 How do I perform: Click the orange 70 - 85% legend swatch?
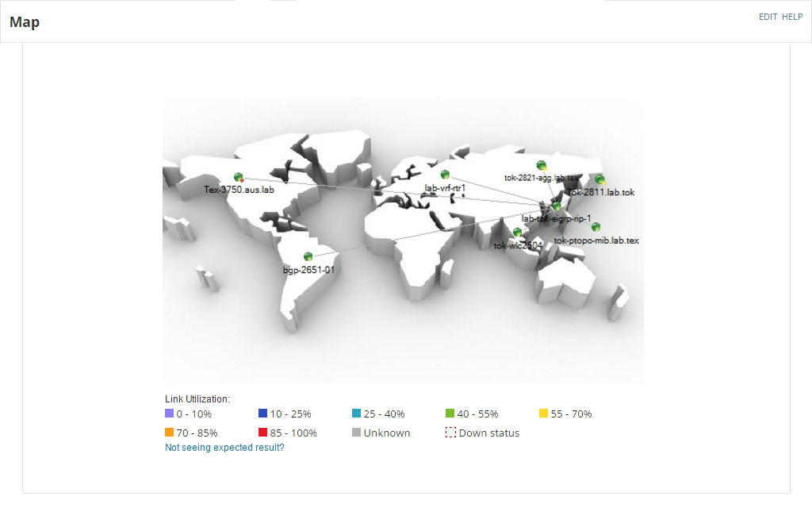coord(169,433)
